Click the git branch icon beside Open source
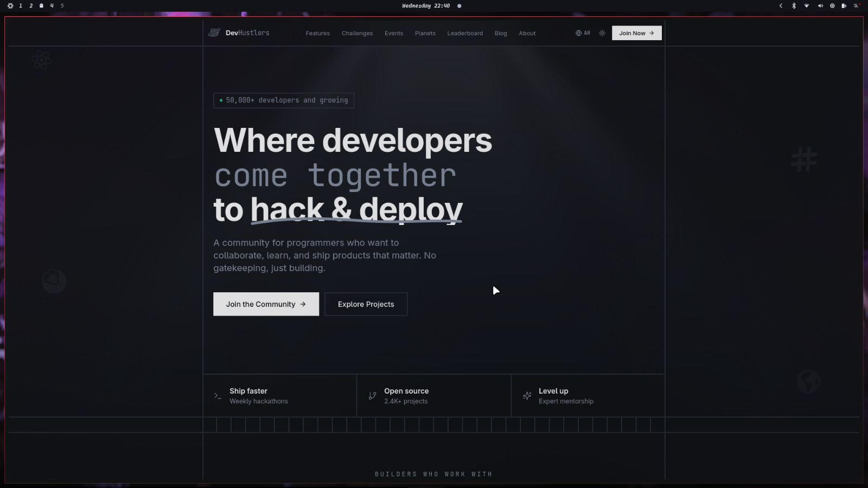 (x=372, y=396)
